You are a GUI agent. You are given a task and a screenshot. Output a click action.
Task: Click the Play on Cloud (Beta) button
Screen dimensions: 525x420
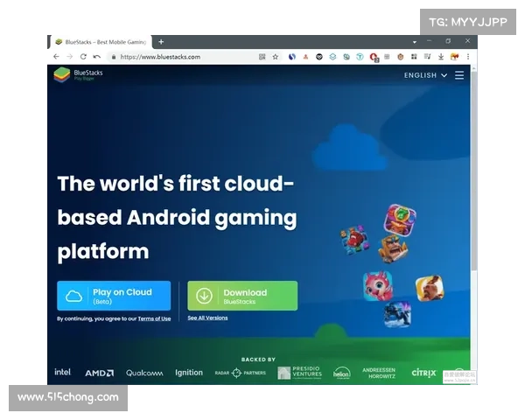tap(114, 296)
